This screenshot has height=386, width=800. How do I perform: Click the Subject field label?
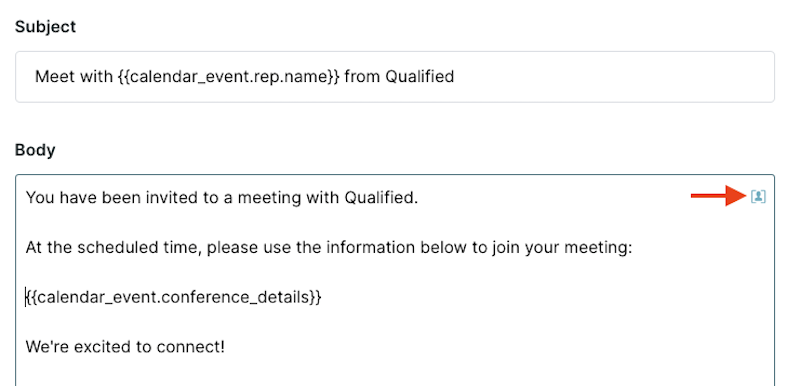pos(45,27)
